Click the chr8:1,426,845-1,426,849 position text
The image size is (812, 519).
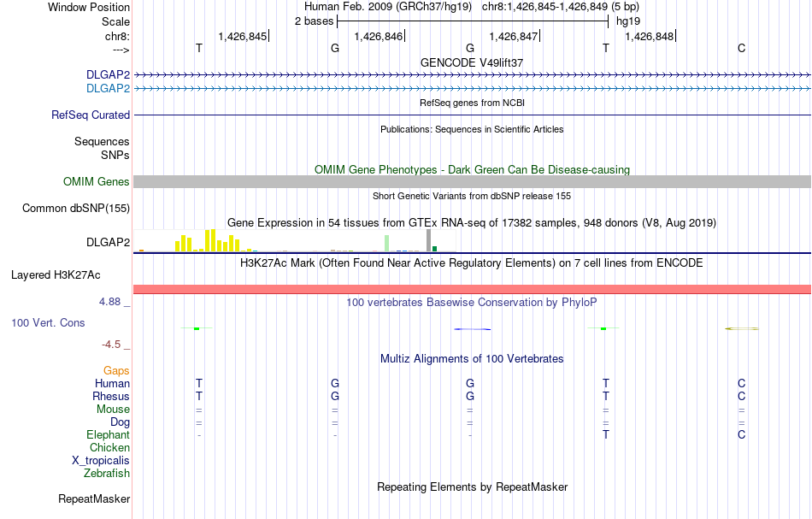coord(561,7)
